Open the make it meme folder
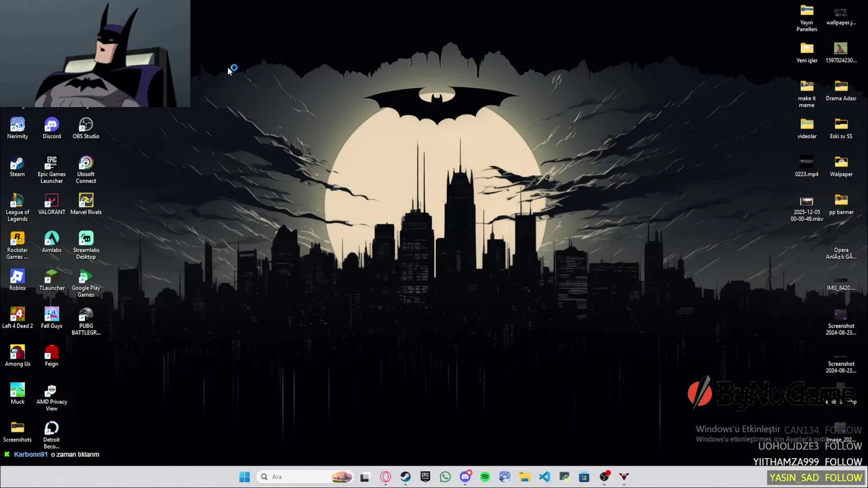868x488 pixels. [x=807, y=94]
